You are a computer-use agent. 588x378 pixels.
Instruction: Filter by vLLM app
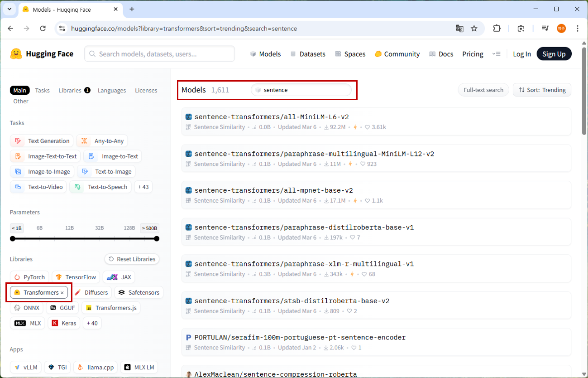(x=26, y=367)
